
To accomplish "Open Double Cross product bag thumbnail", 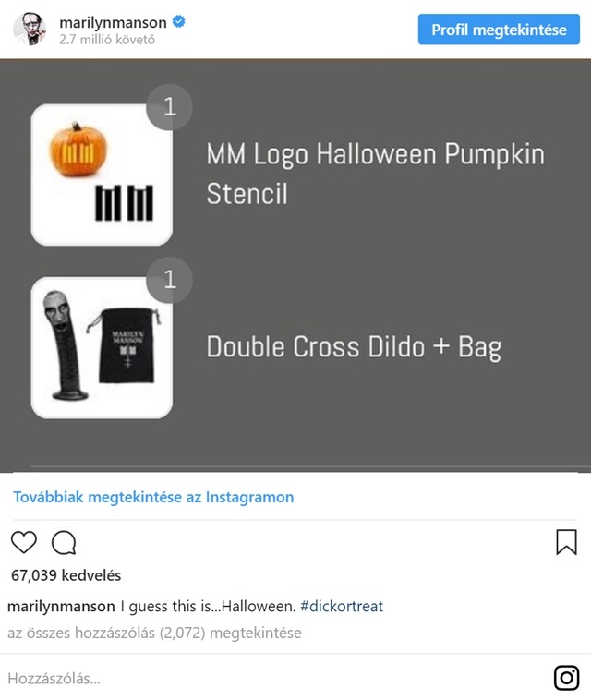I will 102,348.
